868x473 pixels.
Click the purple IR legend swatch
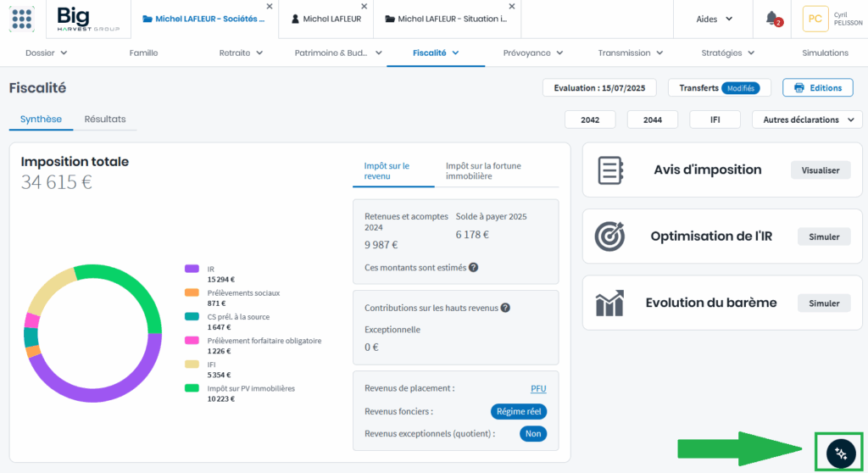192,269
